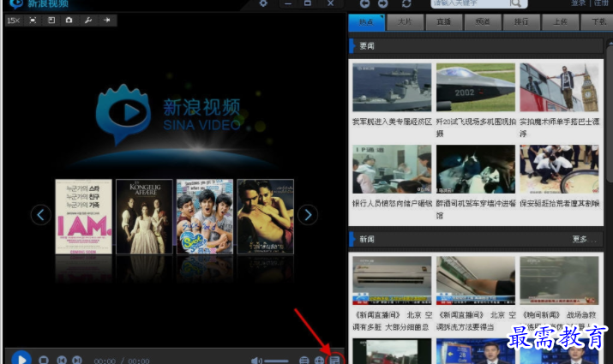
Task: Open the news anchor thumbnail at bottom
Action: pos(475,351)
